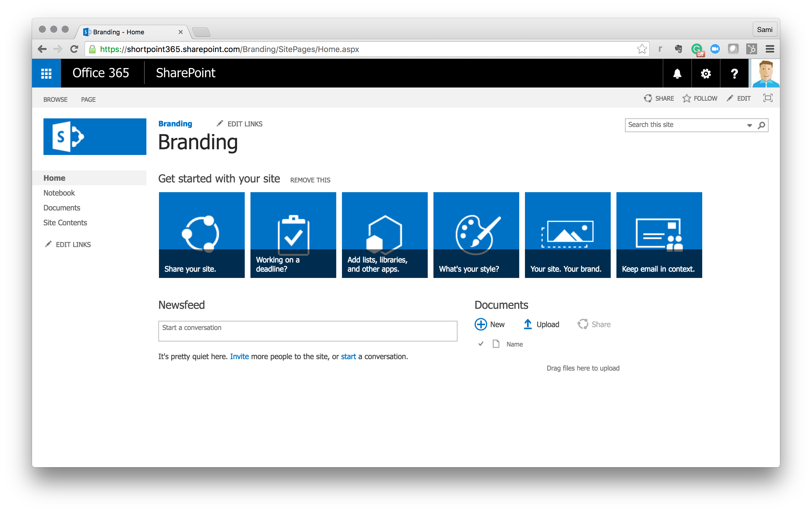This screenshot has height=513, width=812.
Task: Open Notebook in the left navigation
Action: pos(59,193)
